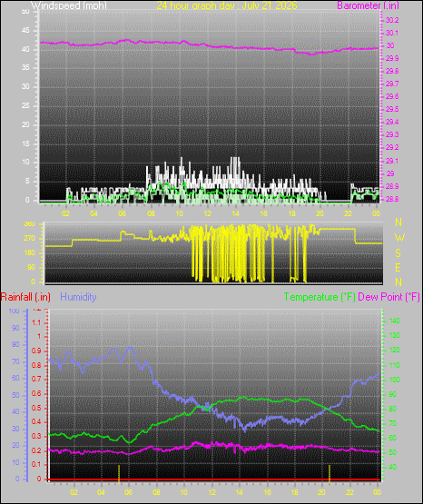This screenshot has width=423, height=504.
Task: Click the 29.9 barometer scale value
Action: coord(392,58)
